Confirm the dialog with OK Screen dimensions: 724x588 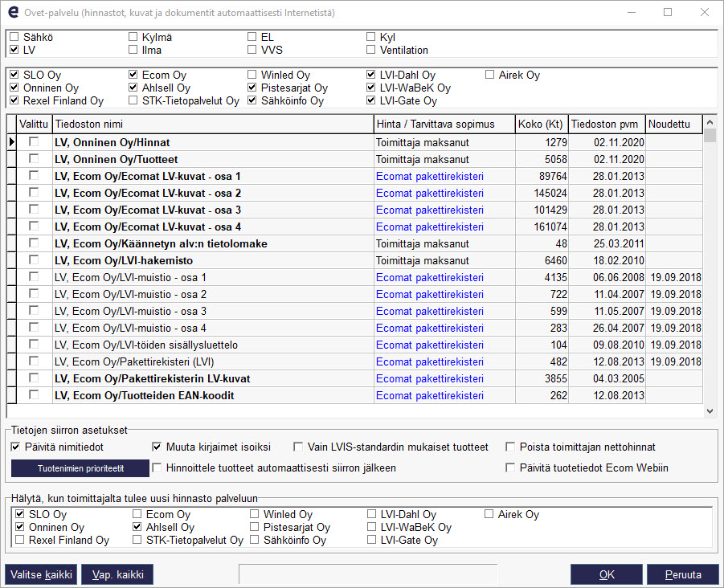607,574
